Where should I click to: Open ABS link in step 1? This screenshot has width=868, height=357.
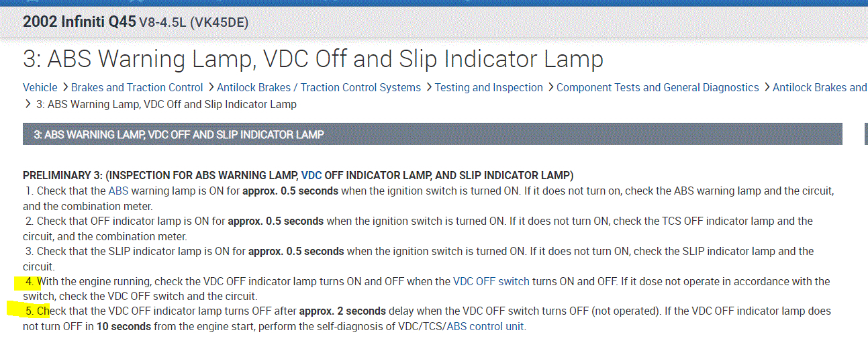118,191
